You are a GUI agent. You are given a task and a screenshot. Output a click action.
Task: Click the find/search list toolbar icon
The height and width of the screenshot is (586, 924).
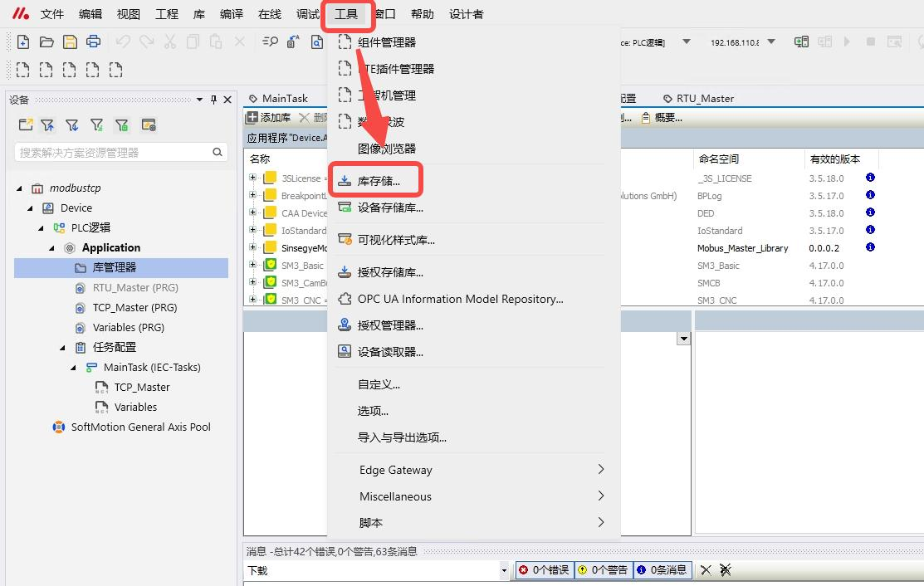tap(270, 42)
